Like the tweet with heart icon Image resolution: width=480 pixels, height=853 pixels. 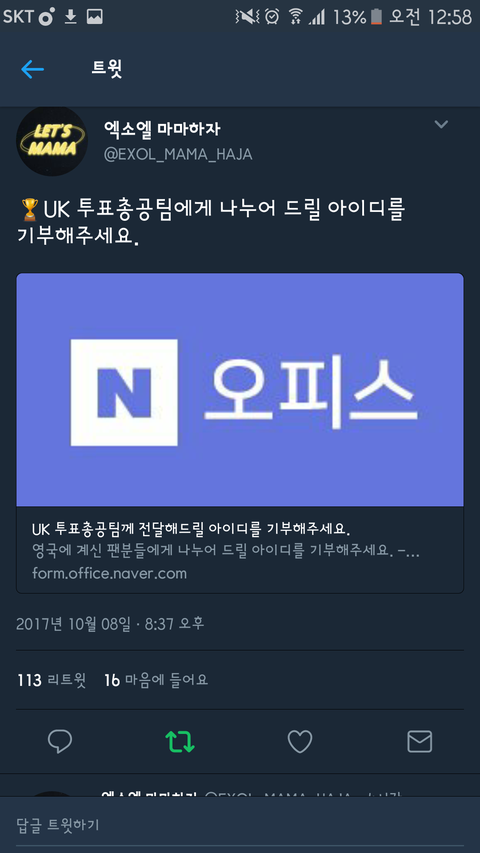click(300, 741)
